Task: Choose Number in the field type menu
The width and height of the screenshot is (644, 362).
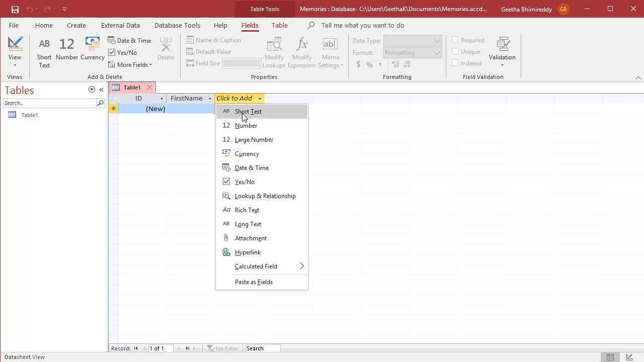Action: [262, 126]
